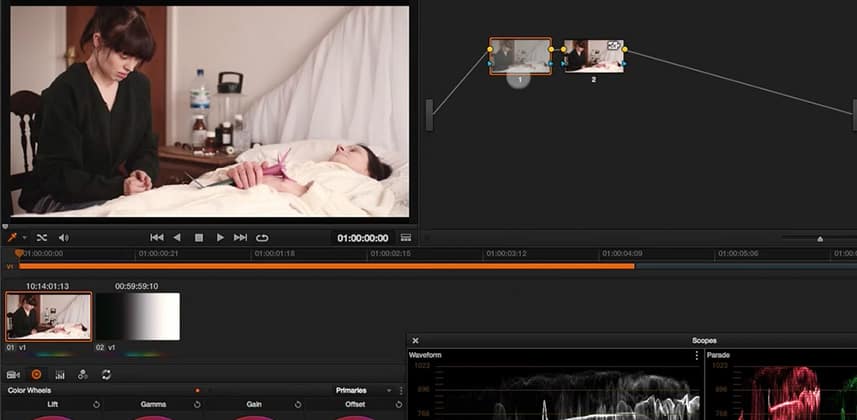Click node 2 yellow RGB output connector
The image size is (857, 420).
[625, 49]
